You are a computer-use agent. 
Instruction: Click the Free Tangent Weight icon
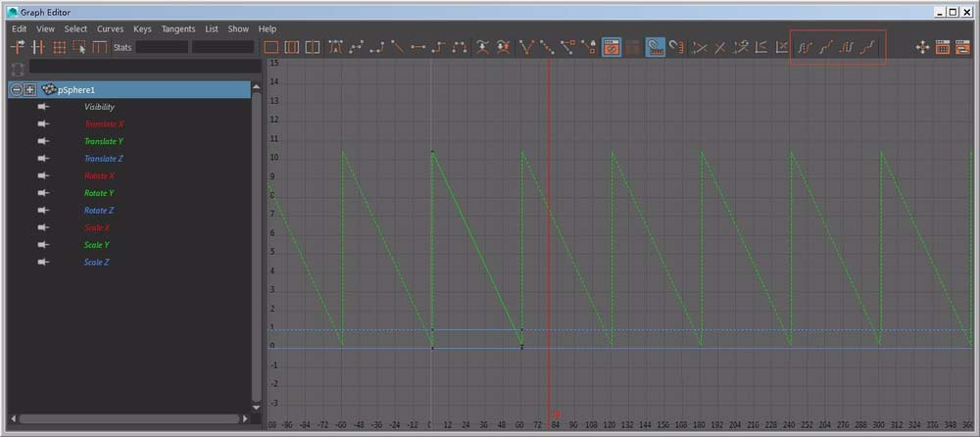point(567,47)
